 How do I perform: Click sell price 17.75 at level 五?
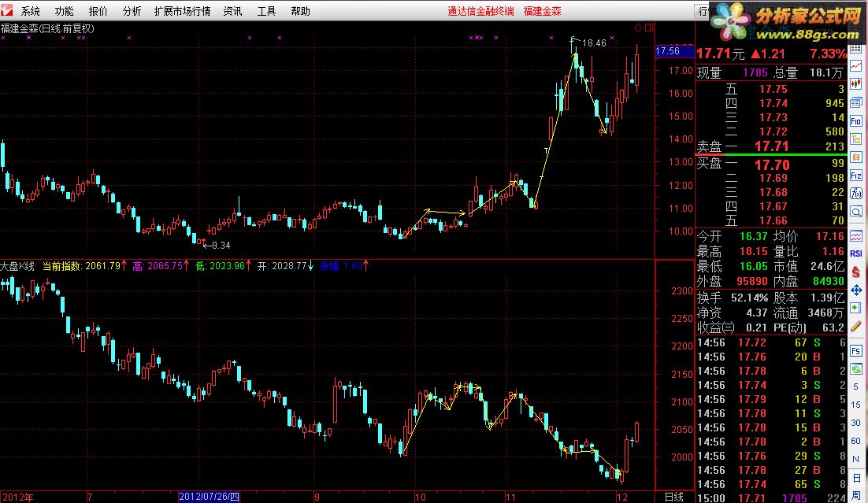[773, 89]
